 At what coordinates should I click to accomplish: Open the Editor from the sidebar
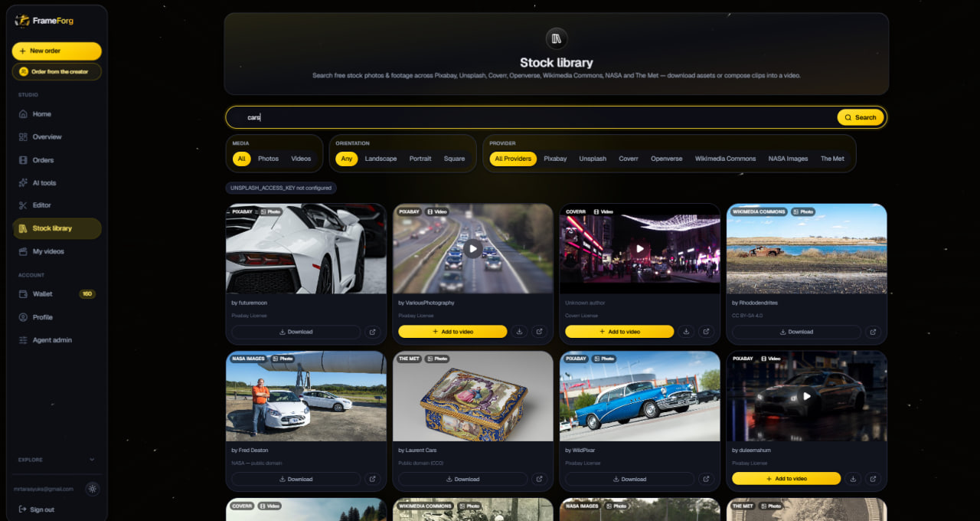pos(57,205)
